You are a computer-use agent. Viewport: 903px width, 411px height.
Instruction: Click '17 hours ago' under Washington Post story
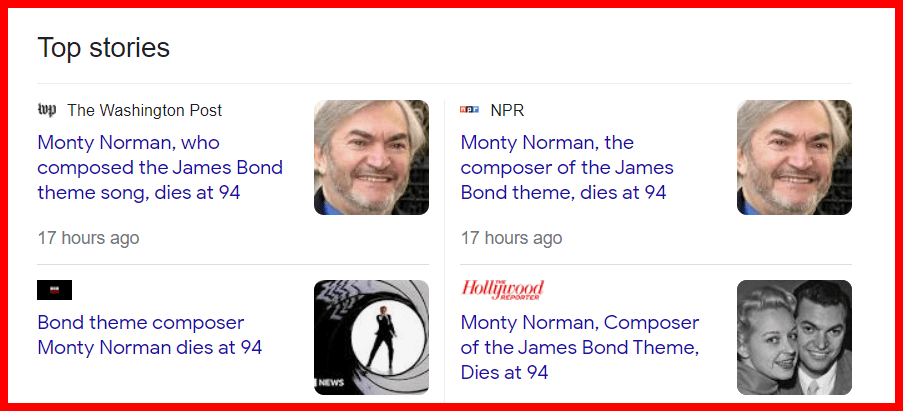[x=88, y=238]
